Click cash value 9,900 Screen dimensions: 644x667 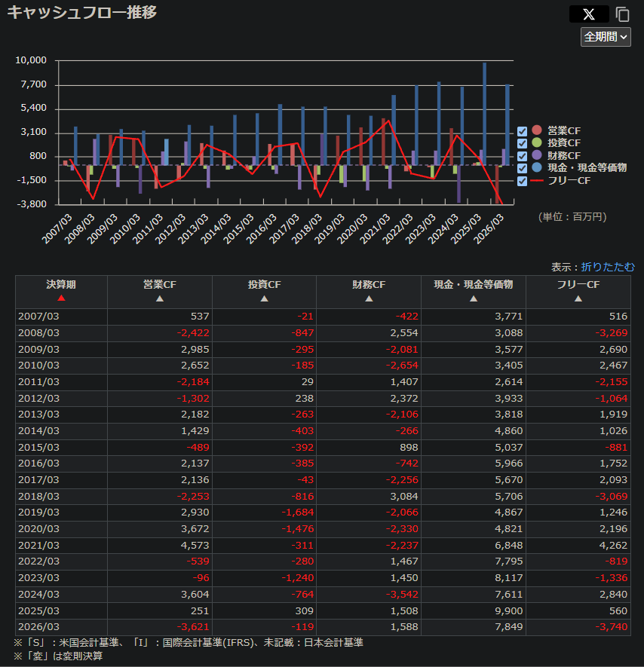(x=509, y=610)
